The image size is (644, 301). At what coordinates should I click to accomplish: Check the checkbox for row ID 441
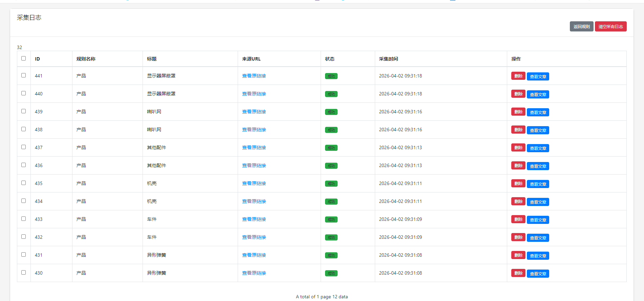tap(24, 75)
